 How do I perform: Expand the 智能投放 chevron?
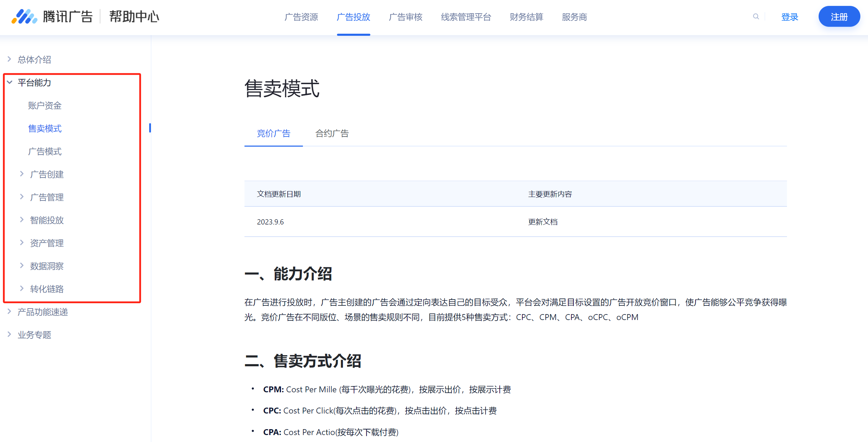coord(22,220)
